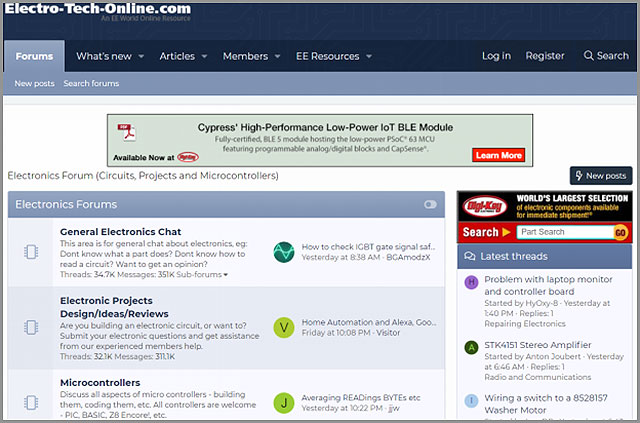640x423 pixels.
Task: Click the green J avatar of jjw
Action: coord(284,403)
